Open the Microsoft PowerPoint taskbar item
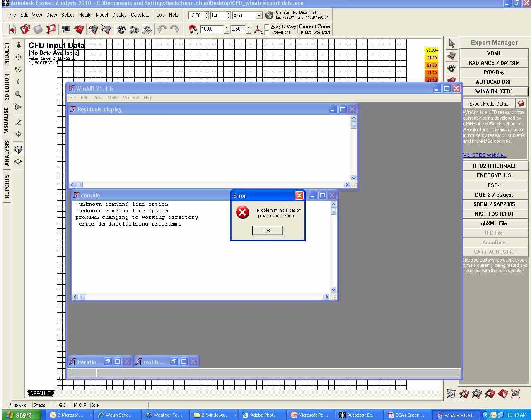This screenshot has width=531, height=420. pyautogui.click(x=310, y=415)
